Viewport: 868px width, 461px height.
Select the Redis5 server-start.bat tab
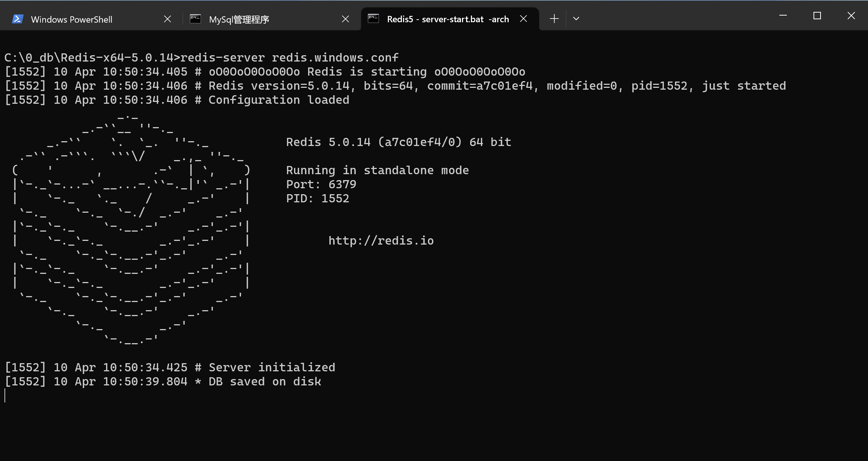[450, 19]
